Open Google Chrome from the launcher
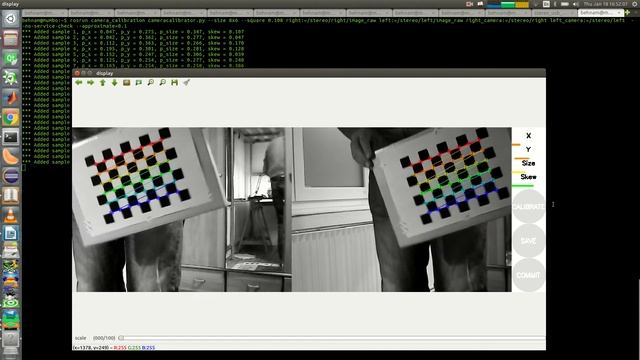640x360 pixels. tap(11, 118)
